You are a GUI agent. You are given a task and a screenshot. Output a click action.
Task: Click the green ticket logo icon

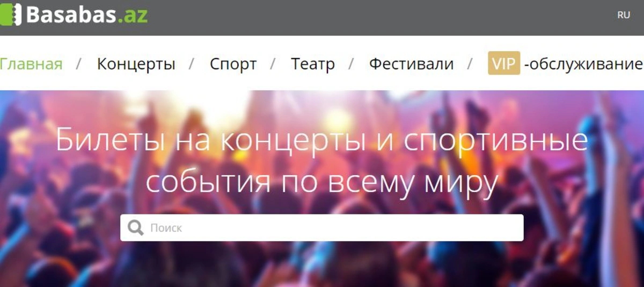click(x=10, y=15)
